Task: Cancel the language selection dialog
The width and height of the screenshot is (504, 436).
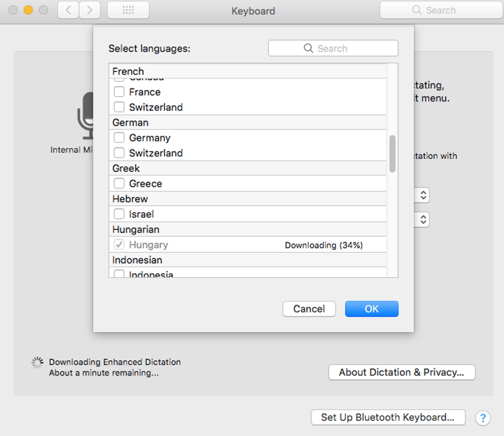Action: click(309, 309)
